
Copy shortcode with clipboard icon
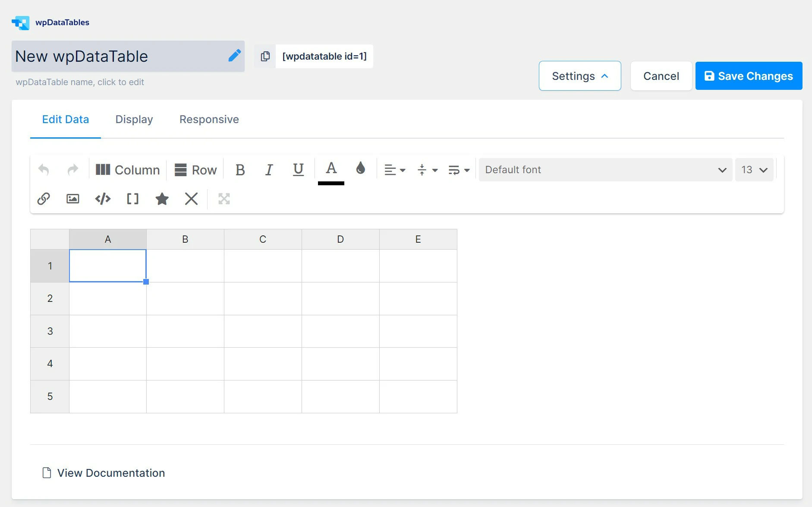[x=265, y=56]
